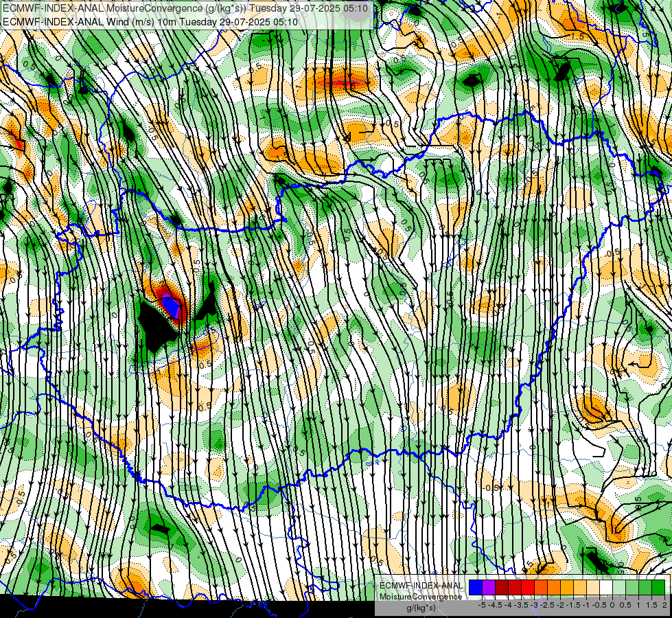Select the legend swatch between -4 and -3.5

point(515,588)
